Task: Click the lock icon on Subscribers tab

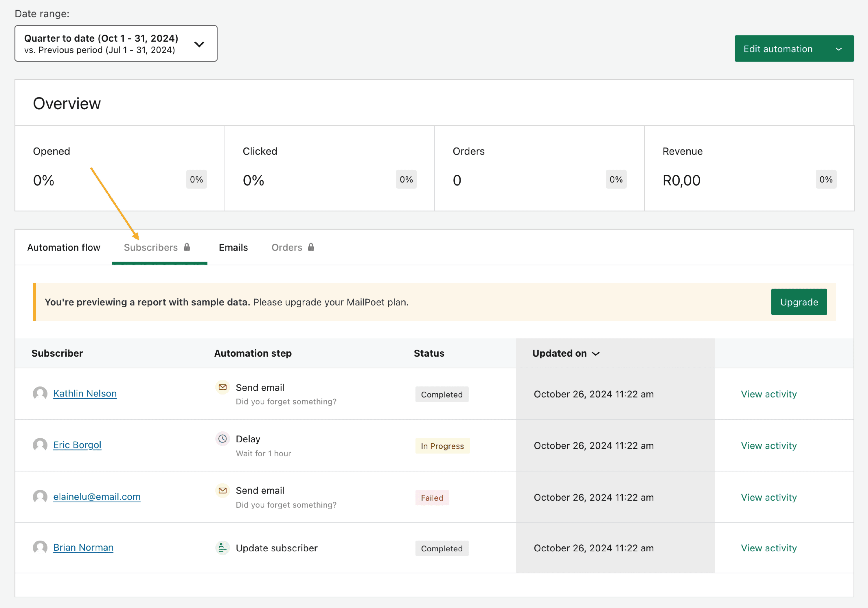Action: tap(187, 247)
